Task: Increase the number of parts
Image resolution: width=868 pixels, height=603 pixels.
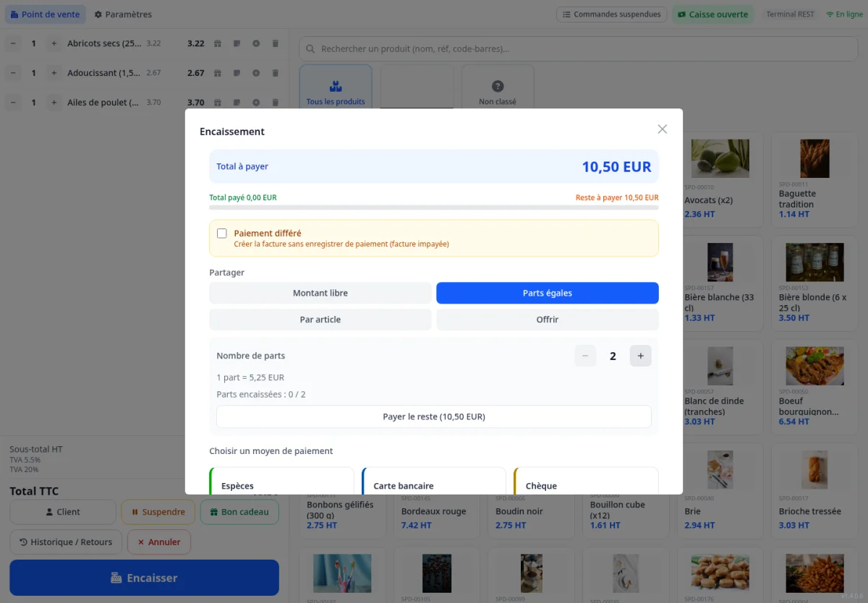Action: [x=640, y=356]
